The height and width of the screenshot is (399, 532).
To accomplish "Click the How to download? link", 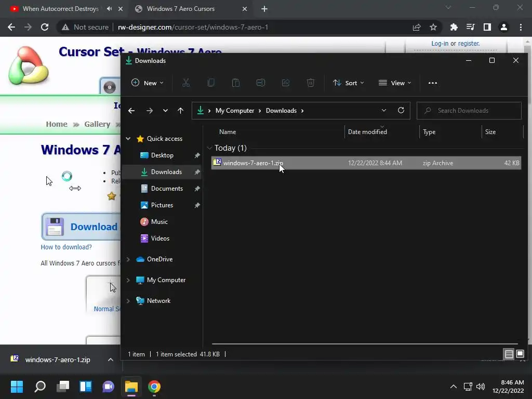I will click(x=66, y=247).
